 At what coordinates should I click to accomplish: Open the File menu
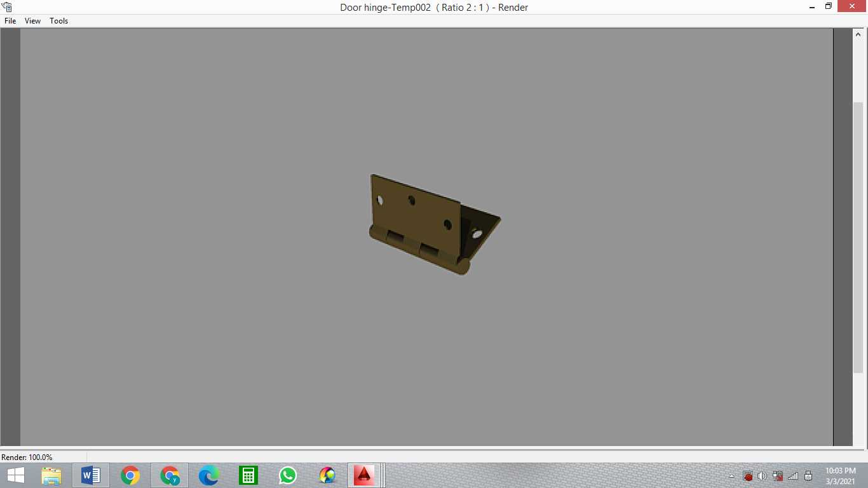coord(10,21)
